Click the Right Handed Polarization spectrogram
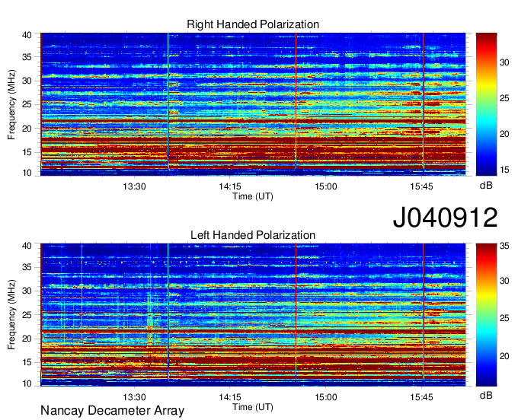 (x=253, y=104)
